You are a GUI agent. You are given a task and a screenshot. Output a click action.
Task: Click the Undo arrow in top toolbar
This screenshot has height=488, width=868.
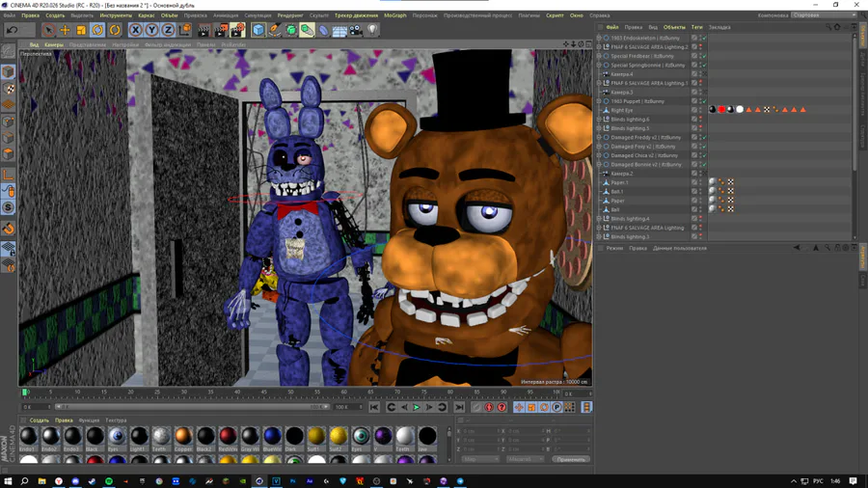point(13,30)
